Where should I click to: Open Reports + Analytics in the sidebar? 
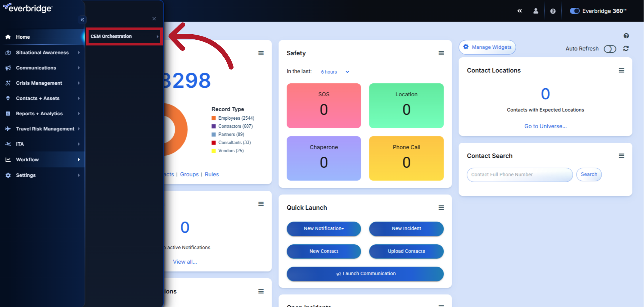point(8,113)
